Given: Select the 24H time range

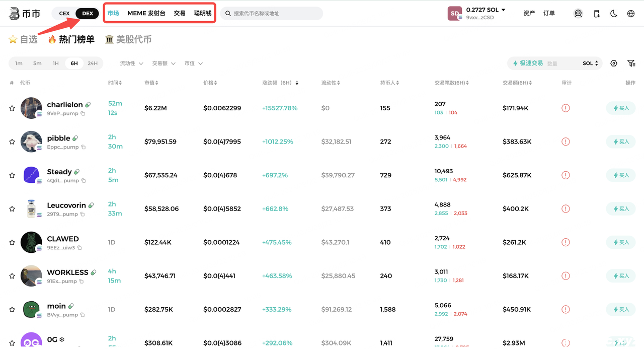Looking at the screenshot, I should point(93,63).
